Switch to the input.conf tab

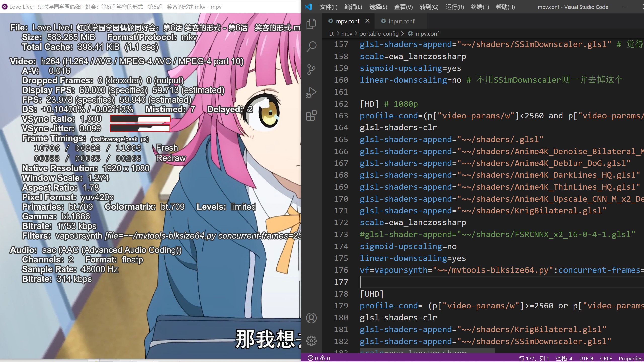[x=401, y=21]
